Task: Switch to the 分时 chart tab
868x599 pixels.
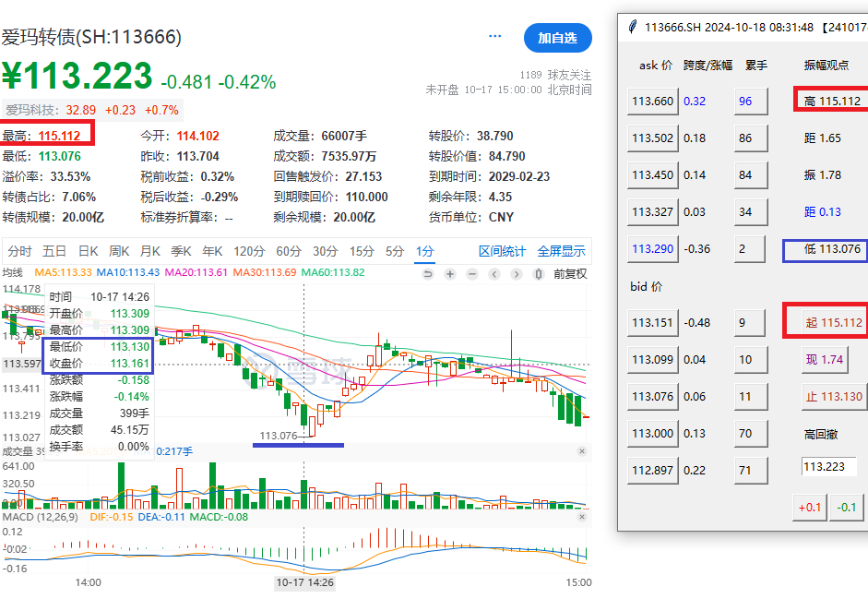Action: tap(19, 251)
